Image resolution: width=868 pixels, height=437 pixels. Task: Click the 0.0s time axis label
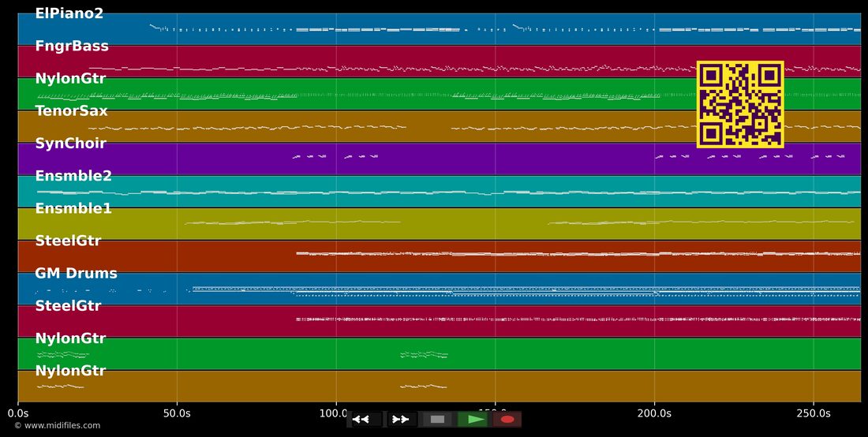tap(17, 413)
